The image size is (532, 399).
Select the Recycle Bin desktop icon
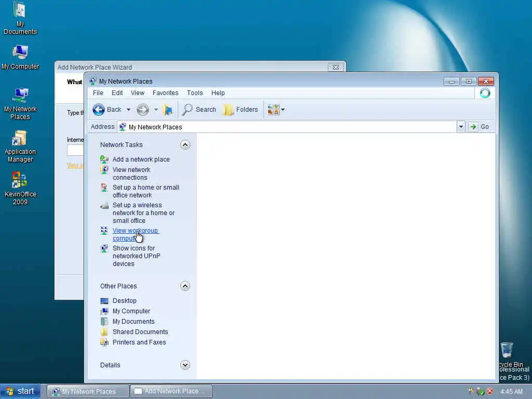pos(507,350)
